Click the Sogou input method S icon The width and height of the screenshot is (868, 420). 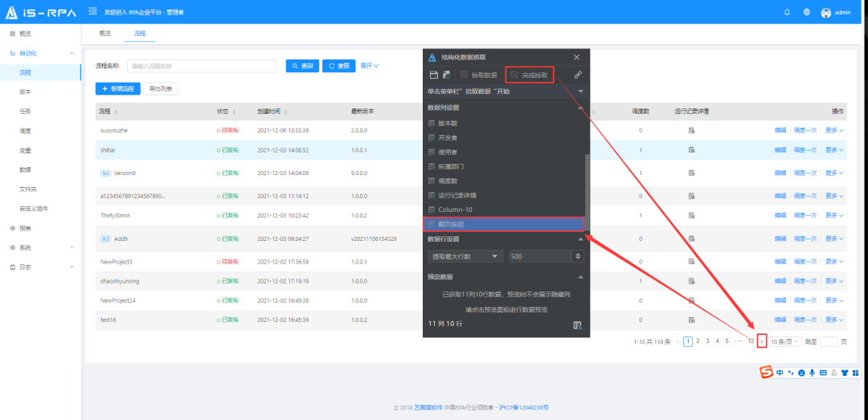point(766,372)
